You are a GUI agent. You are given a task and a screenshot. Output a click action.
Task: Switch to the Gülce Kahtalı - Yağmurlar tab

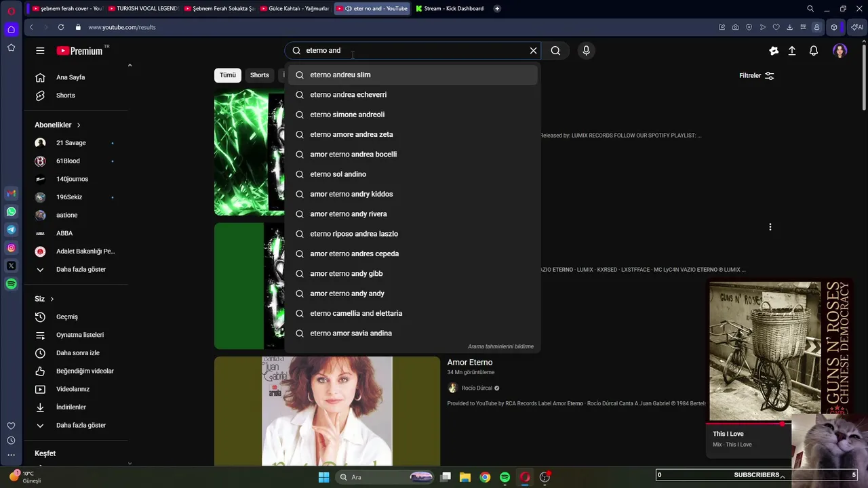(x=295, y=9)
